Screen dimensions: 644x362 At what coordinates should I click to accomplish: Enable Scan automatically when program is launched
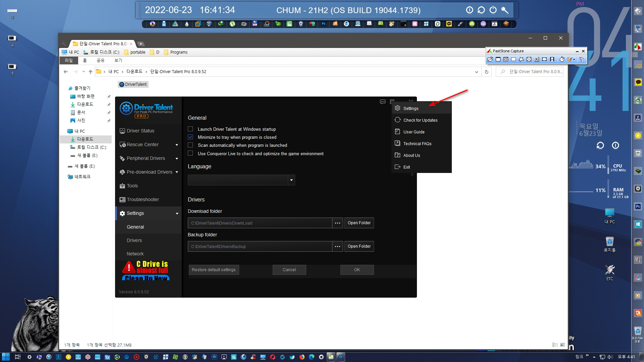(x=191, y=145)
